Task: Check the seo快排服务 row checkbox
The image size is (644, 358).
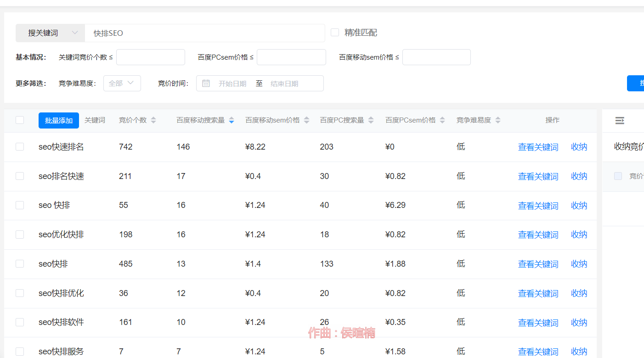Action: (x=20, y=352)
